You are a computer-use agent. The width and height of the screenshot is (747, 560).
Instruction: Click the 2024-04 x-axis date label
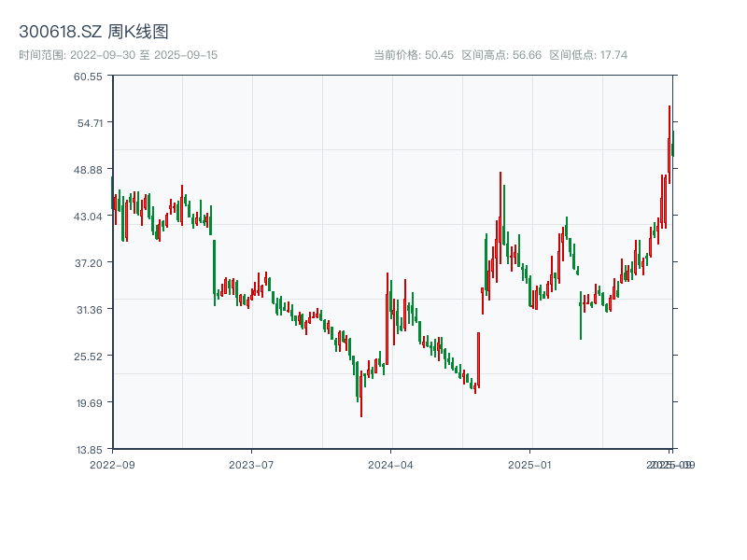tap(391, 464)
